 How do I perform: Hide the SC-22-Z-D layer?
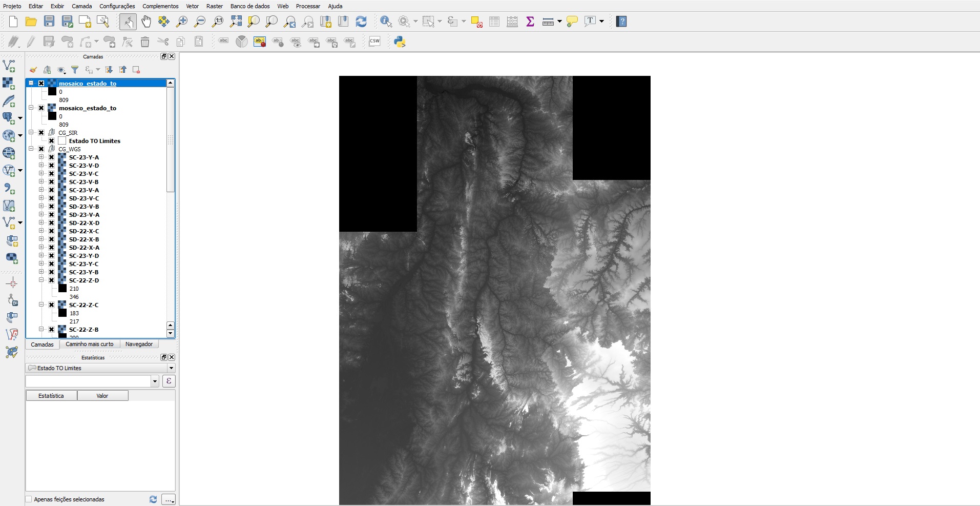[52, 280]
